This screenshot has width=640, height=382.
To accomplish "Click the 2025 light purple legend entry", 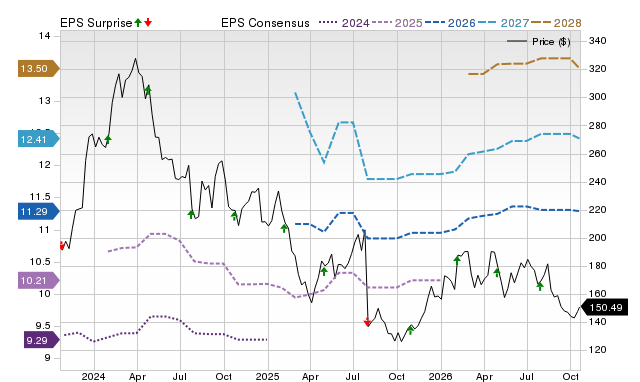I will tap(397, 23).
